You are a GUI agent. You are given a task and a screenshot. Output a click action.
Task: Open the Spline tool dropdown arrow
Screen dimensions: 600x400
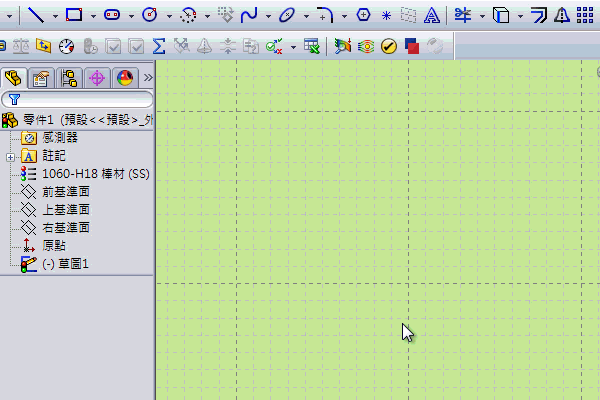268,16
